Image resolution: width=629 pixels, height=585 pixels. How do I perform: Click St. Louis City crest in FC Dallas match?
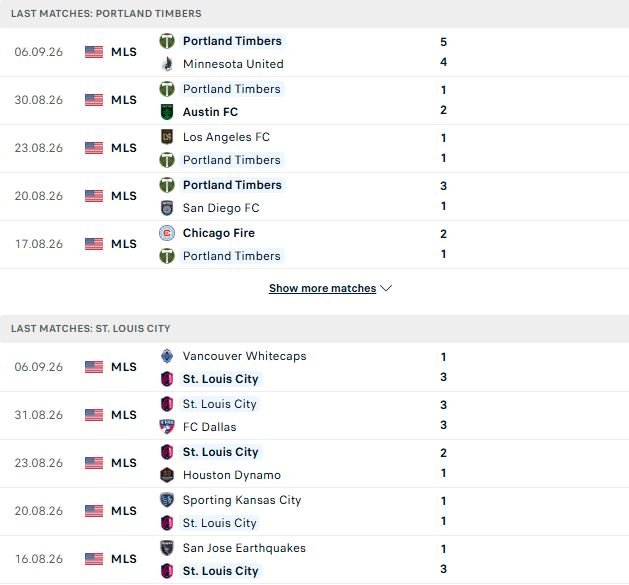tap(167, 404)
